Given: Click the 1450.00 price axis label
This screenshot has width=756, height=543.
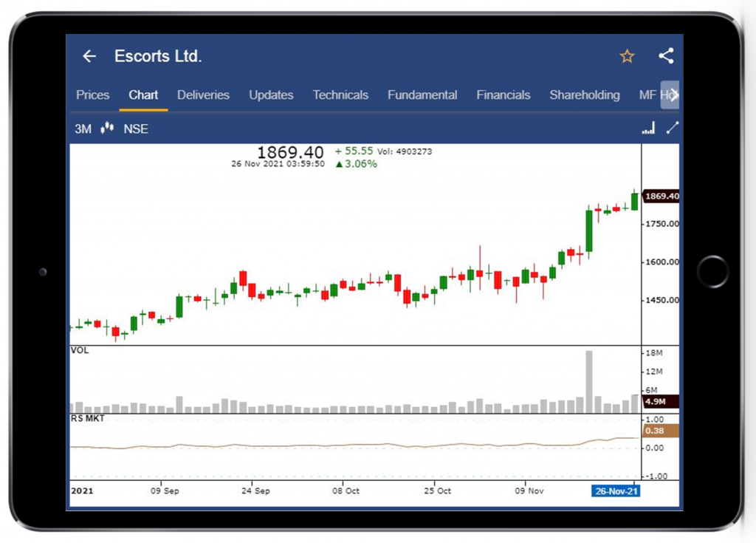Looking at the screenshot, I should pyautogui.click(x=662, y=300).
